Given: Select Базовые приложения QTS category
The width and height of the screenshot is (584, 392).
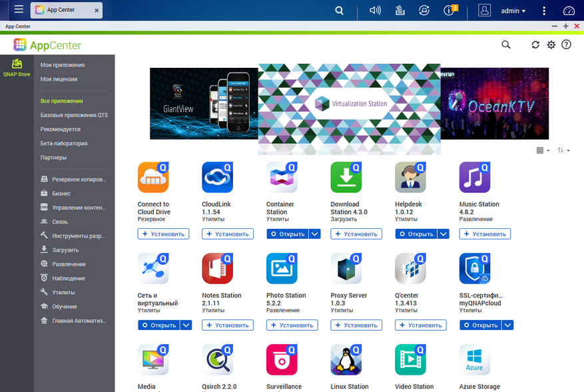Looking at the screenshot, I should tap(74, 115).
